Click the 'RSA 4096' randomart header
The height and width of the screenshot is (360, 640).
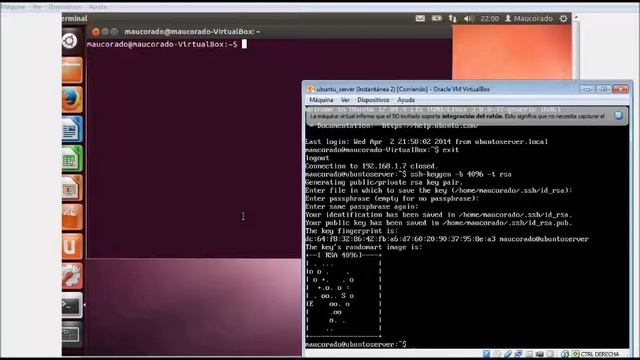343,255
